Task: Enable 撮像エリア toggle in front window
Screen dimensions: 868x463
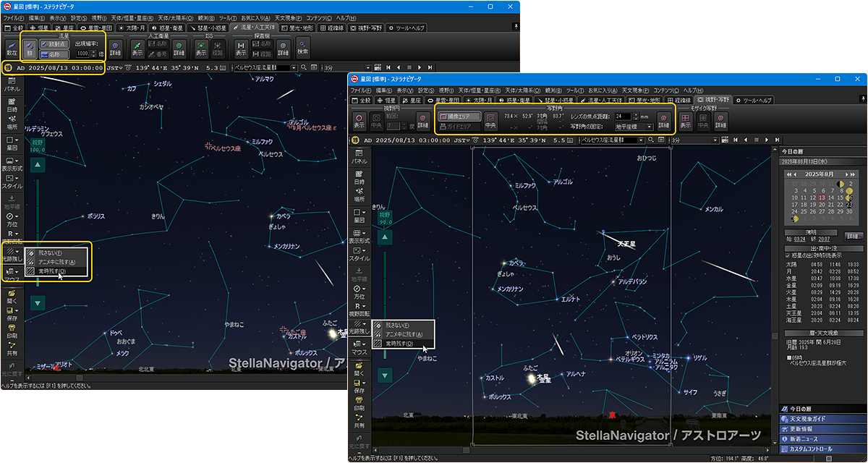Action: (459, 116)
